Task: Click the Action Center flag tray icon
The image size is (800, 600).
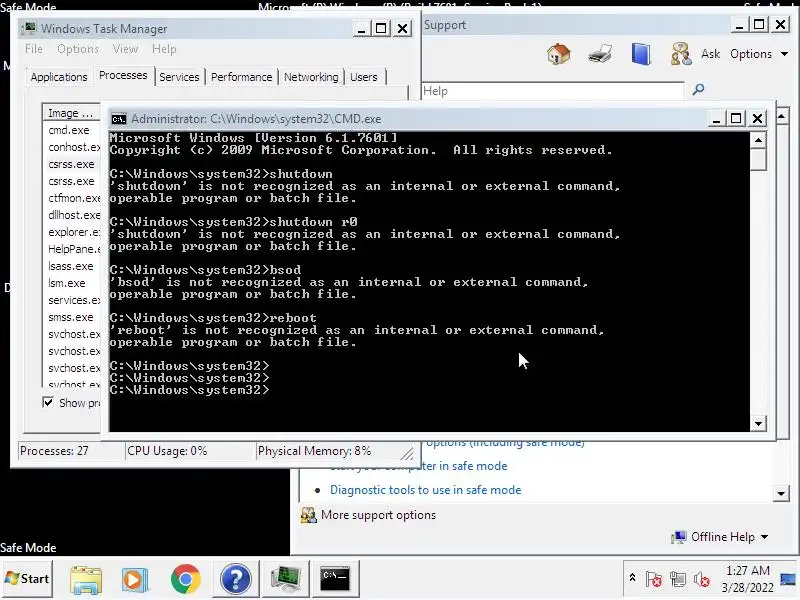Action: pyautogui.click(x=654, y=579)
